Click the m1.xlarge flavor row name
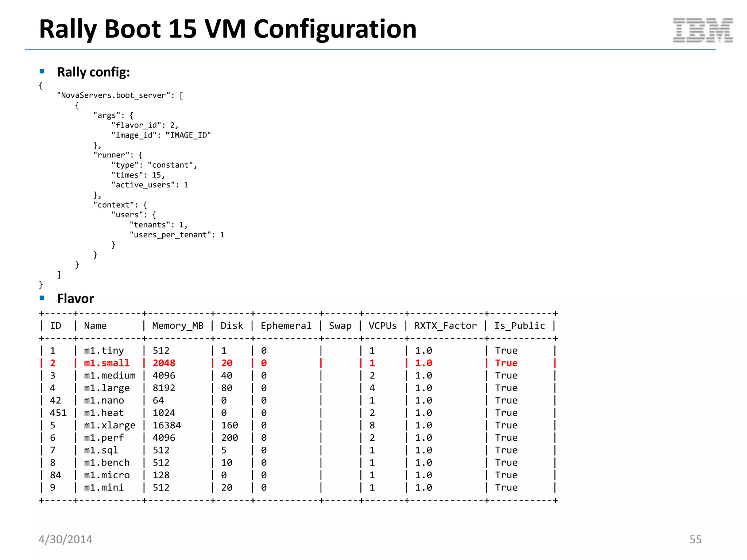 [x=109, y=425]
